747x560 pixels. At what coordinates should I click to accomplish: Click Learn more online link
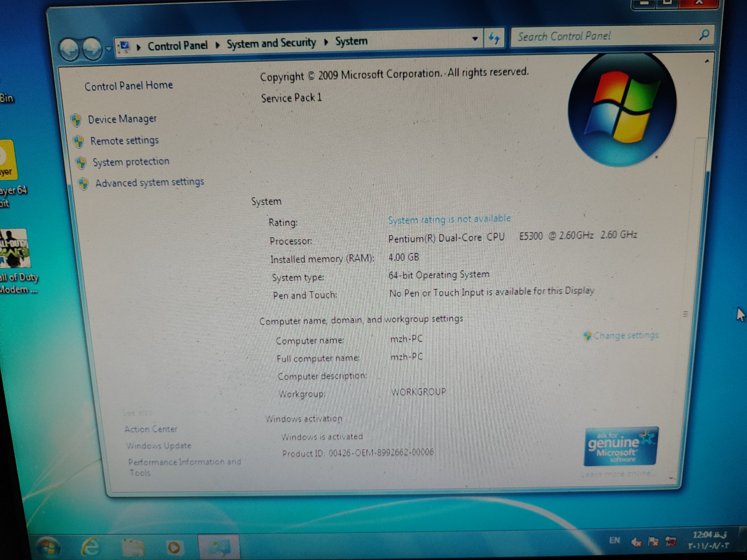click(616, 473)
